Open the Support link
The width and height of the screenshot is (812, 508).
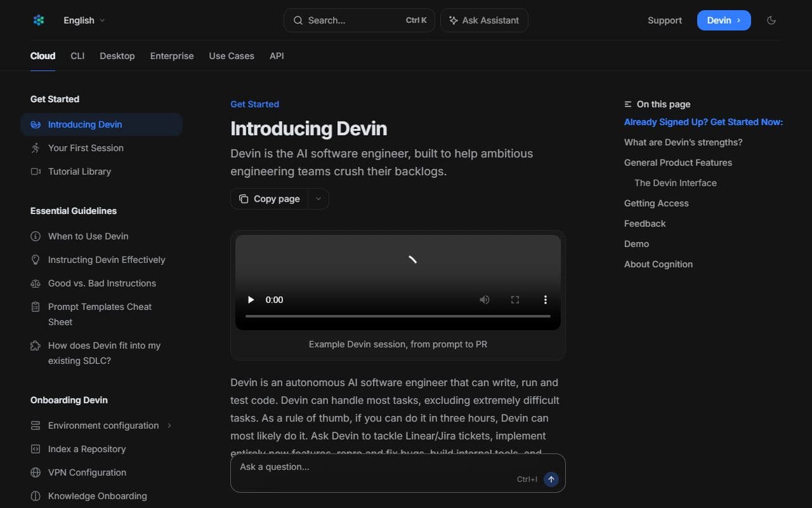coord(665,20)
